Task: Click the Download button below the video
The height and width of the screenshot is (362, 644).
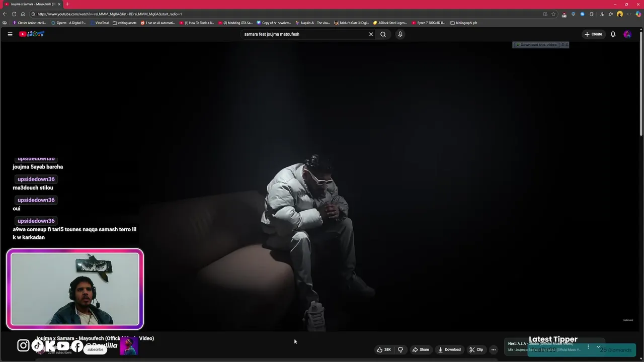Action: 449,349
